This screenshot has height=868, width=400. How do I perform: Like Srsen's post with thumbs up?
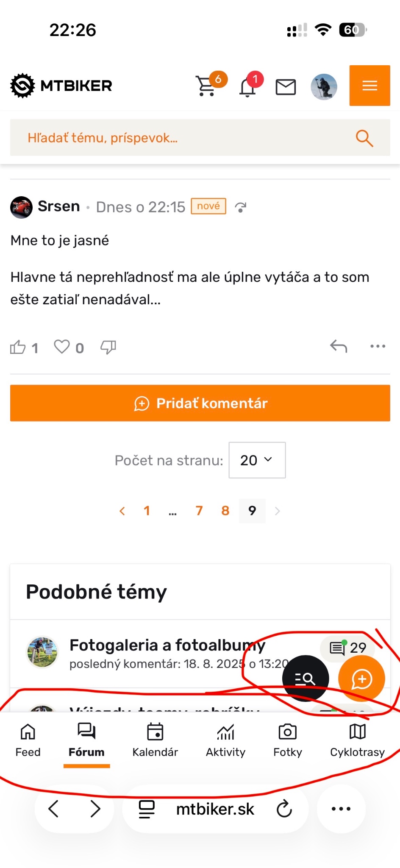pos(18,348)
